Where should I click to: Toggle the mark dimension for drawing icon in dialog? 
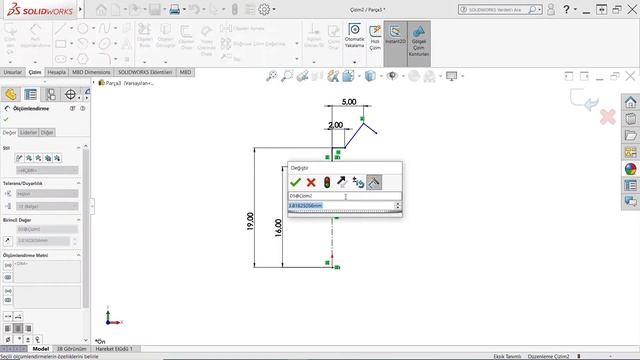click(x=374, y=182)
